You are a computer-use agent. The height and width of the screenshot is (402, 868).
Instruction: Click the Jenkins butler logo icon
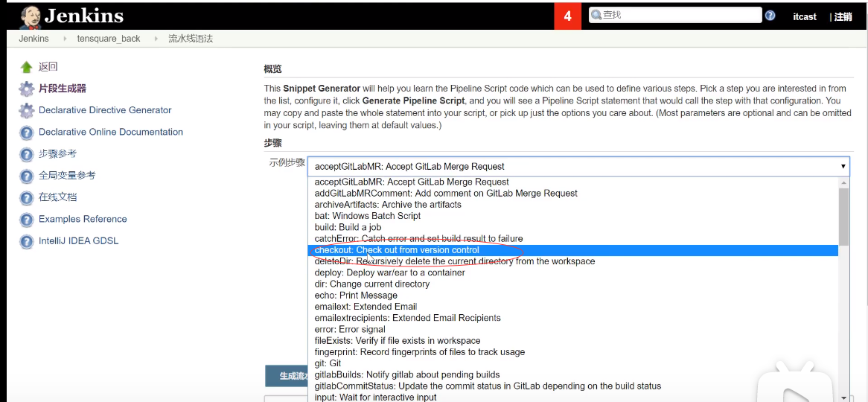click(31, 16)
